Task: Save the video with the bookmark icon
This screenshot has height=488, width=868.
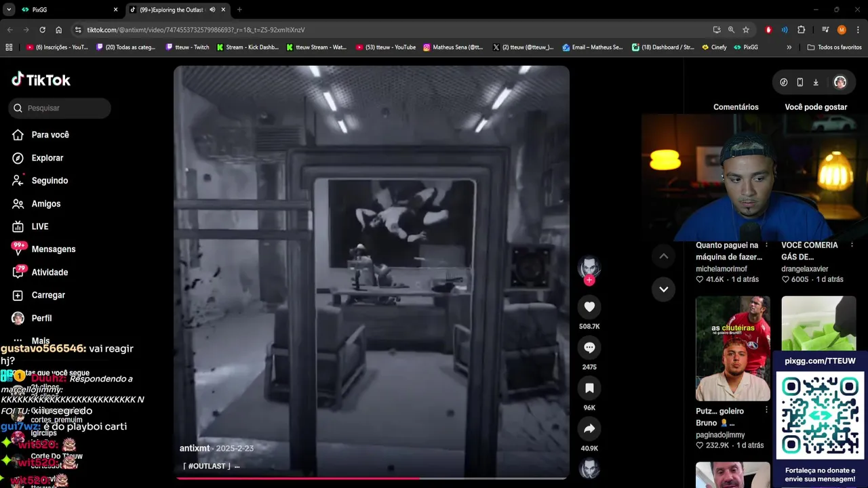Action: (589, 388)
